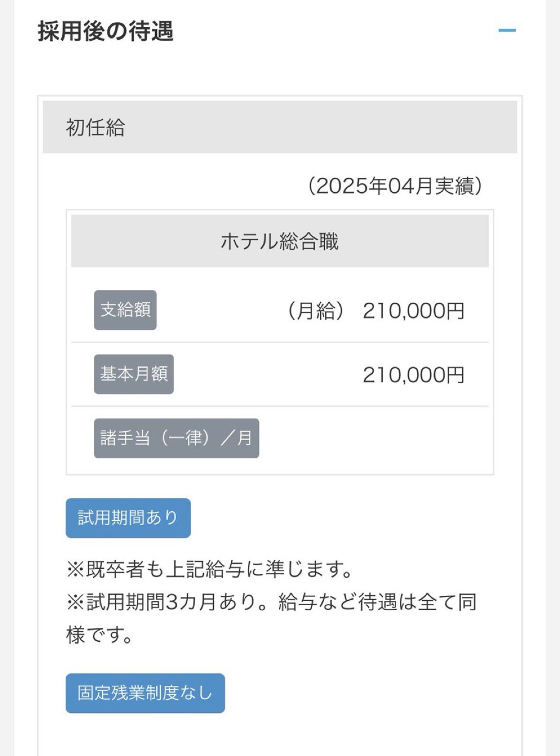Click the 基本月額 amount 210,000円

pyautogui.click(x=414, y=375)
